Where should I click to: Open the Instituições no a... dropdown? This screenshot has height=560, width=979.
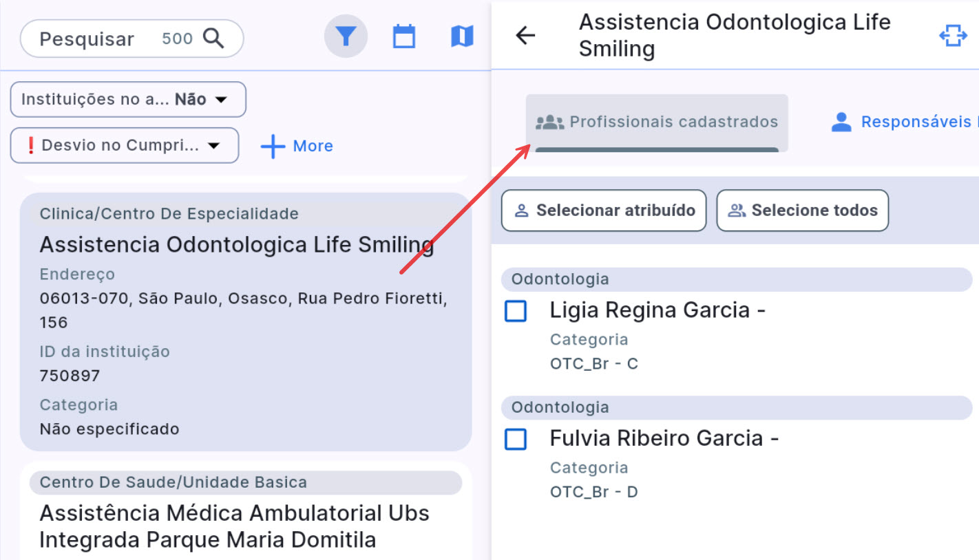point(128,100)
